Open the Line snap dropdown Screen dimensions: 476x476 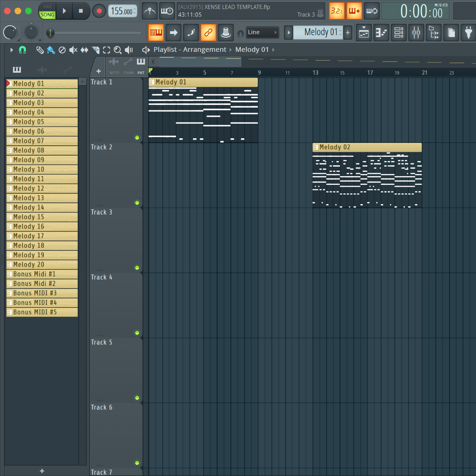[263, 32]
